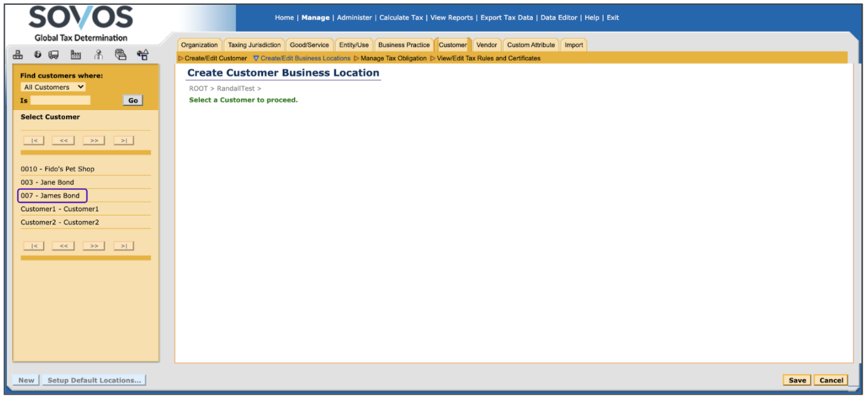This screenshot has width=868, height=400.
Task: Click the customer search 'Is' text field
Action: (60, 101)
